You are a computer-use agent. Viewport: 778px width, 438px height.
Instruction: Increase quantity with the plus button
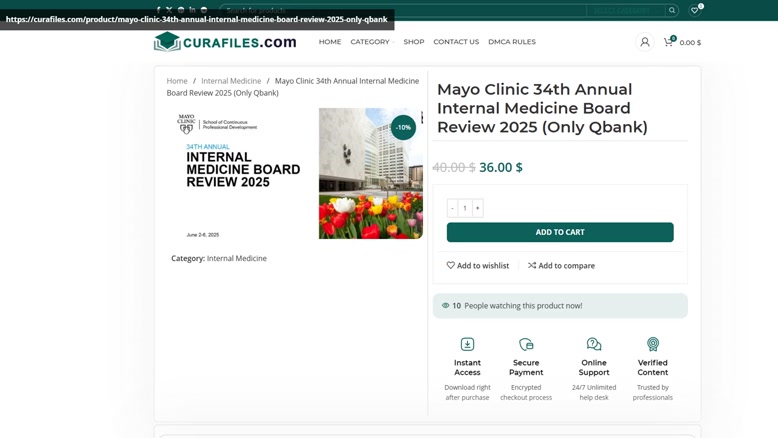[477, 208]
